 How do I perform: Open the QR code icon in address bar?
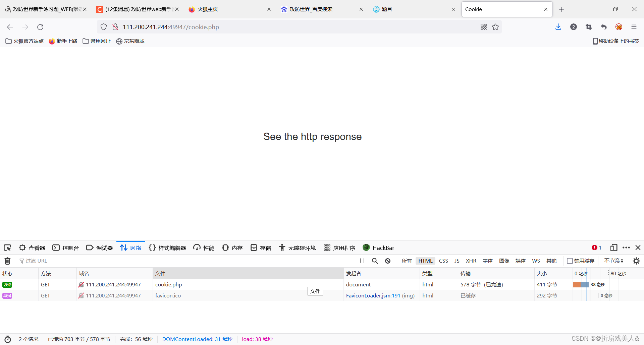point(483,27)
